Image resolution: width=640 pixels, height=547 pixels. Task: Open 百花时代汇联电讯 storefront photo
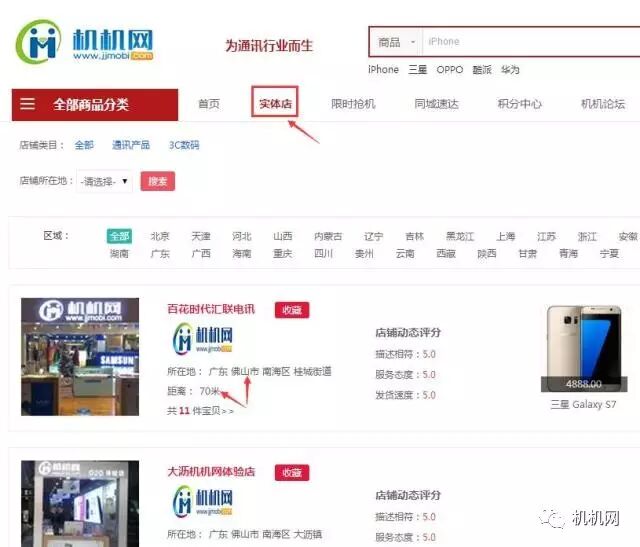pos(80,357)
